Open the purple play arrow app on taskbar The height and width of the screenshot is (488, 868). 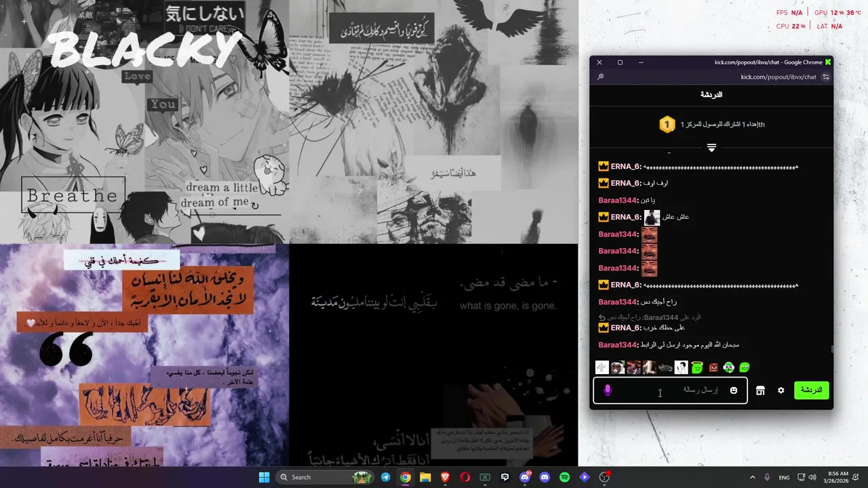coord(585,477)
